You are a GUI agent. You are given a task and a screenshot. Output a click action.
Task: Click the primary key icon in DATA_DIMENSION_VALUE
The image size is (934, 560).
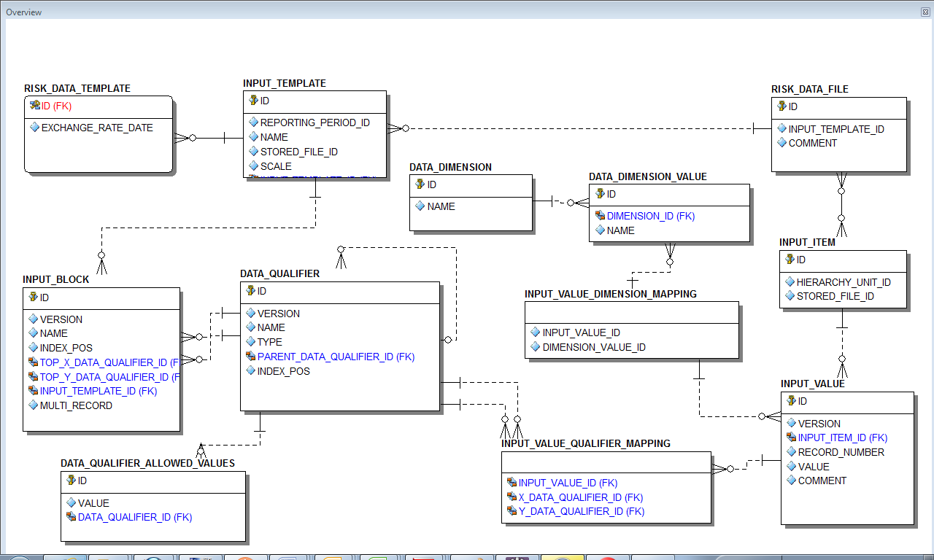pos(600,194)
